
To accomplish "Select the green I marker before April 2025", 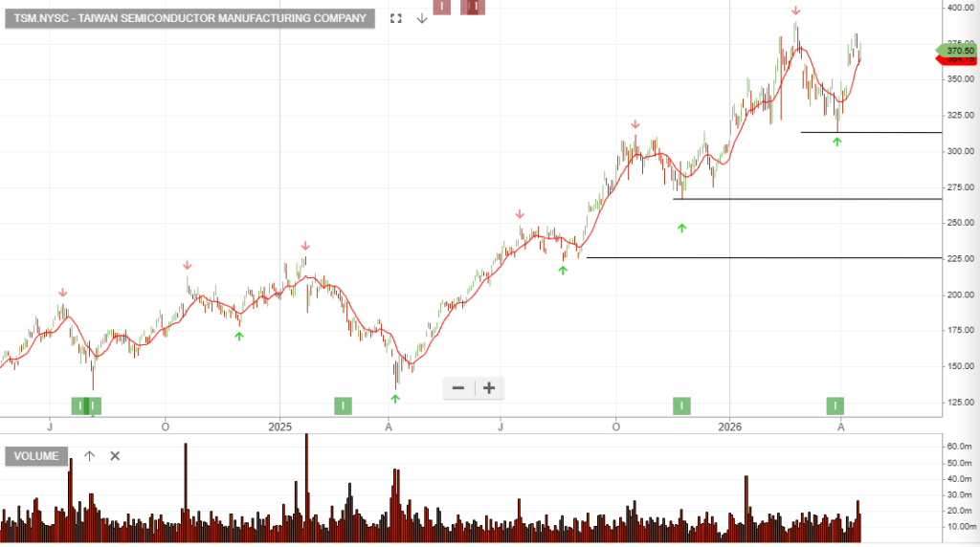I will coord(343,405).
